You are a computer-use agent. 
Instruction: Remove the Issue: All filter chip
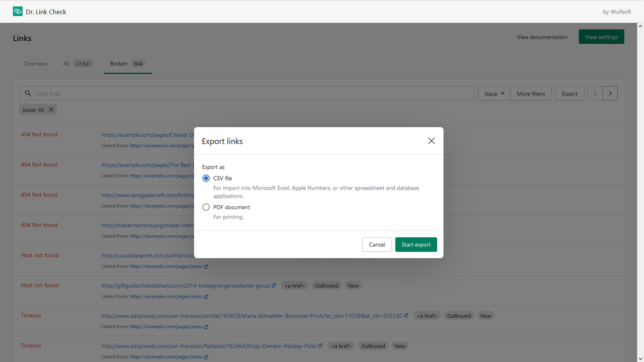coord(51,109)
